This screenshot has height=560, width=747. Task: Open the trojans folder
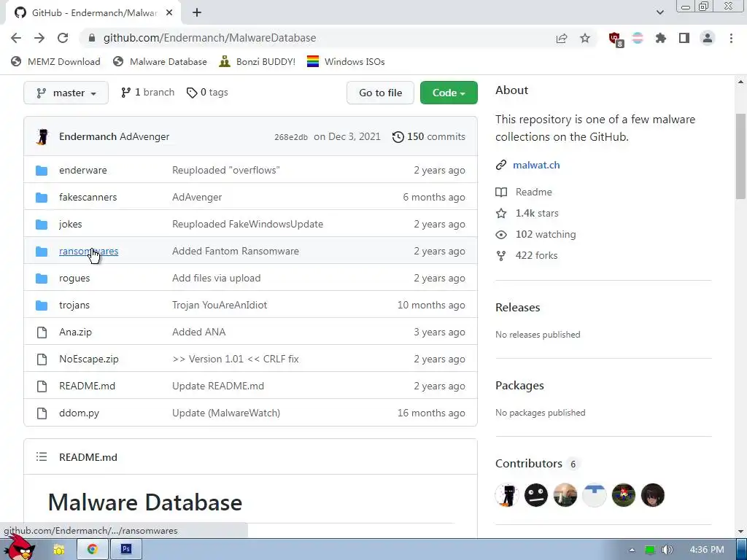[x=74, y=306]
